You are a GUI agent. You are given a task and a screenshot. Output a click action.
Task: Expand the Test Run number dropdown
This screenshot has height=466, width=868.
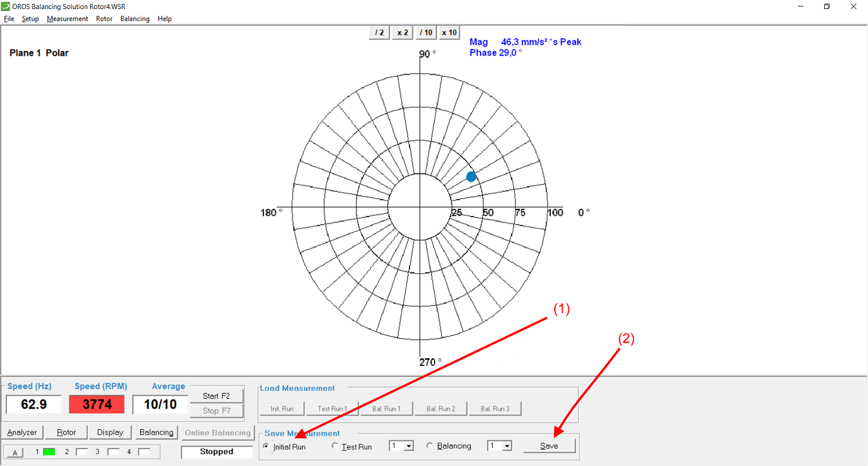(408, 446)
